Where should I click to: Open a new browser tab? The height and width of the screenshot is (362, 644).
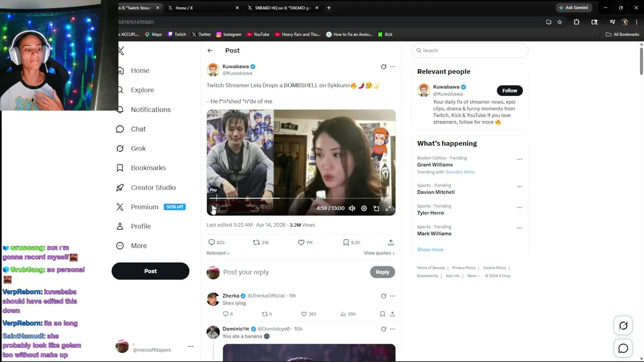pos(329,8)
